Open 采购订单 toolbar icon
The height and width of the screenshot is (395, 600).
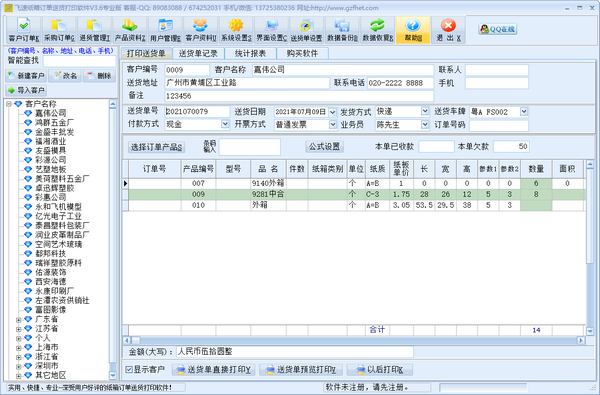click(59, 30)
